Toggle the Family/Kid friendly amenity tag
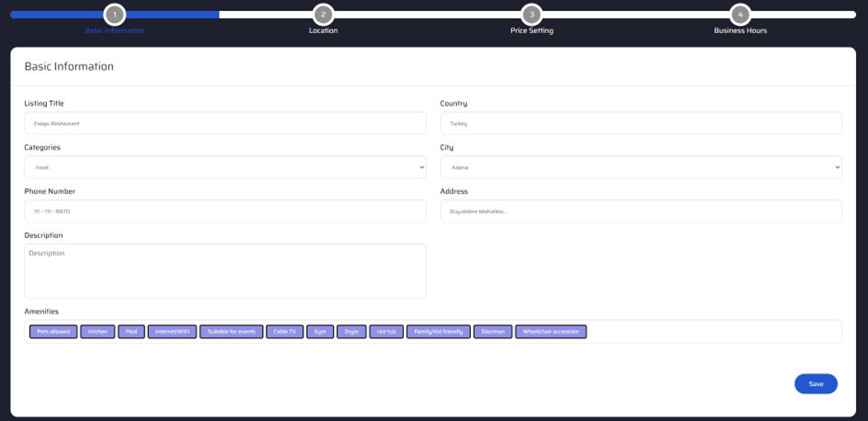Viewport: 868px width, 421px height. click(439, 332)
